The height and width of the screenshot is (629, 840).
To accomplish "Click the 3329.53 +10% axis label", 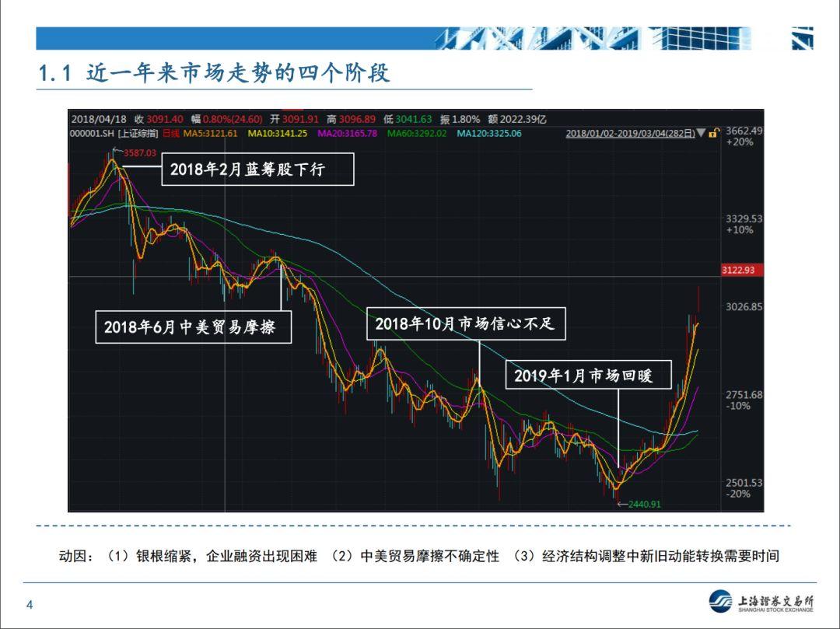I will 743,224.
